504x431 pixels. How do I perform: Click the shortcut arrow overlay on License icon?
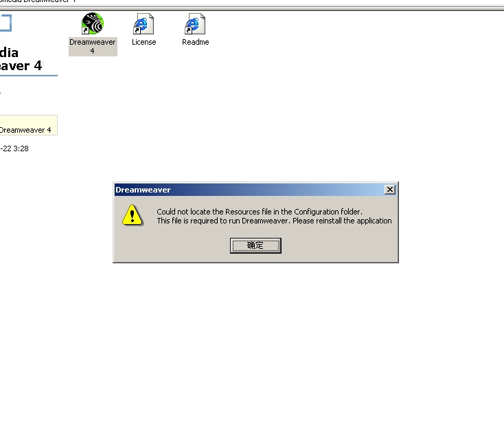(137, 30)
